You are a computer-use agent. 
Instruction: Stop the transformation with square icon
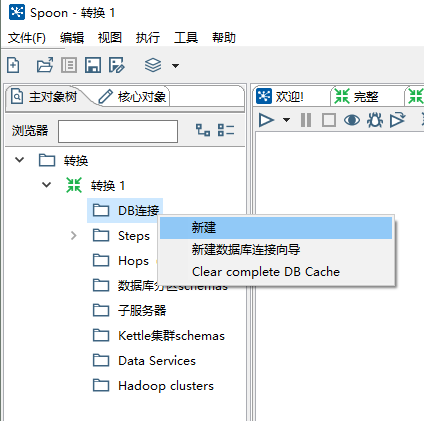pos(329,120)
